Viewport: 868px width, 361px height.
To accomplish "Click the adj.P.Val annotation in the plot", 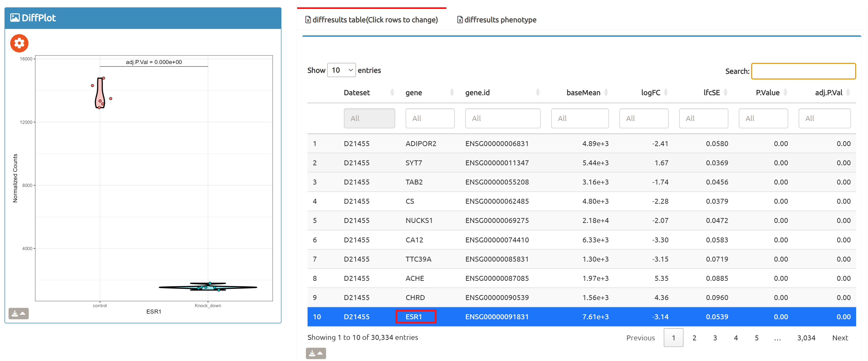I will coord(154,62).
